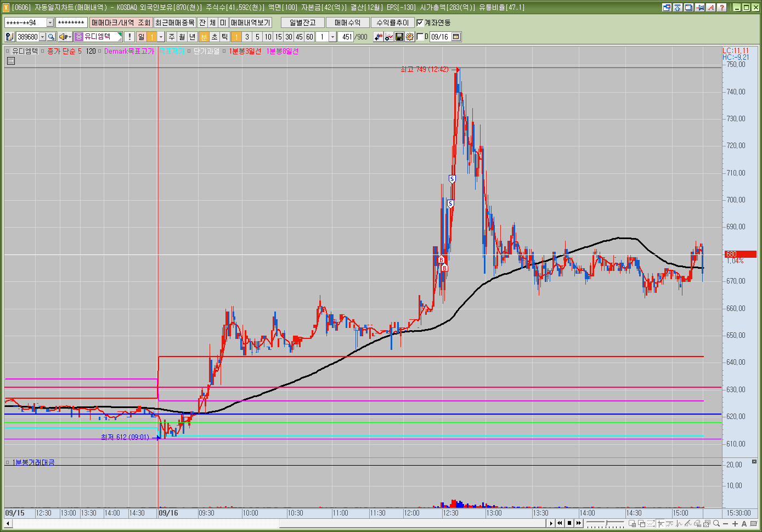Click the 일별잔고 button

tap(303, 22)
